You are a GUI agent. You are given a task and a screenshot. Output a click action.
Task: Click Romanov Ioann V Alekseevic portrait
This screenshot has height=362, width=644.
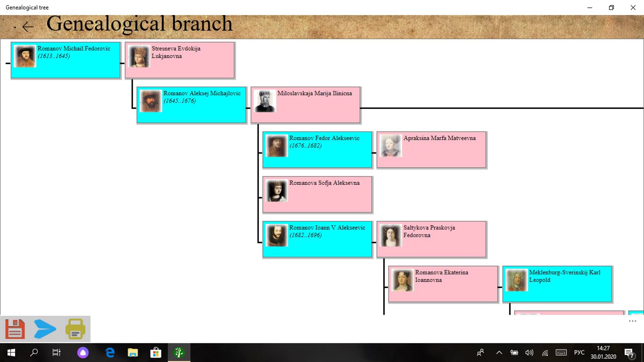pos(277,235)
